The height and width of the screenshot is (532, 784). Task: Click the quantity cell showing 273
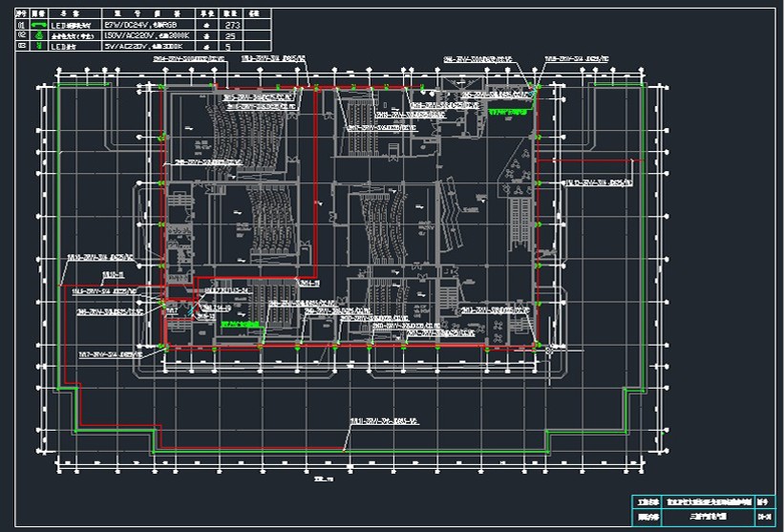[x=230, y=24]
